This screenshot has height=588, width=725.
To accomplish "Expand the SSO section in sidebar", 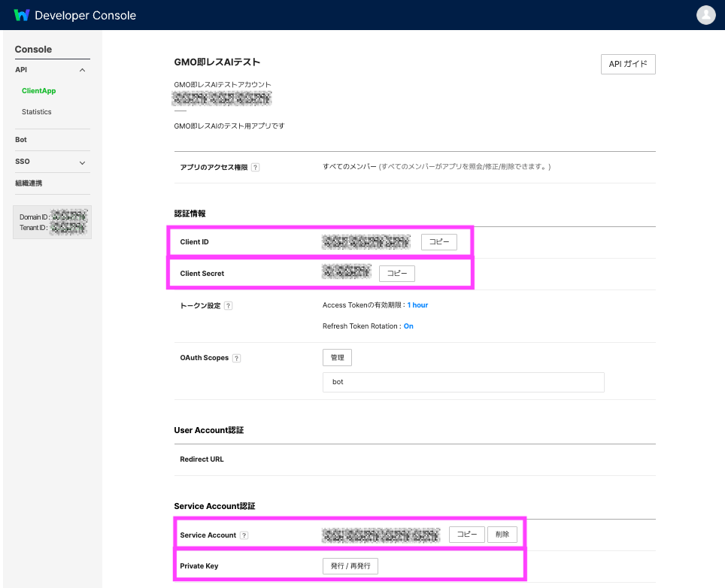I will point(82,162).
